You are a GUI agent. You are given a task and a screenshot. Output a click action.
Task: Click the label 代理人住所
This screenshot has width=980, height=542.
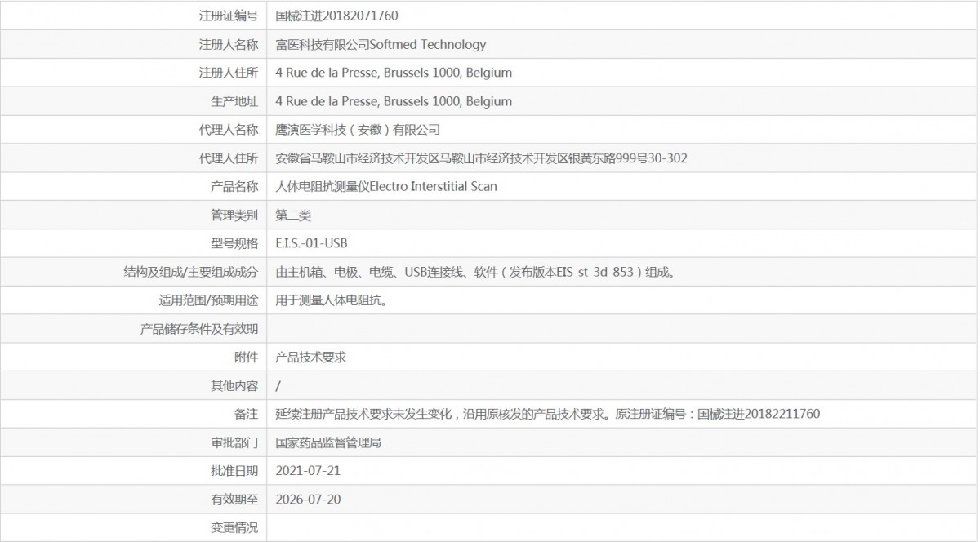pyautogui.click(x=229, y=158)
